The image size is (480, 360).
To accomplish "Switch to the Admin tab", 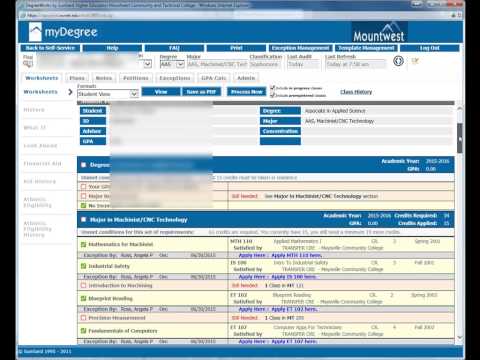I will pos(246,78).
